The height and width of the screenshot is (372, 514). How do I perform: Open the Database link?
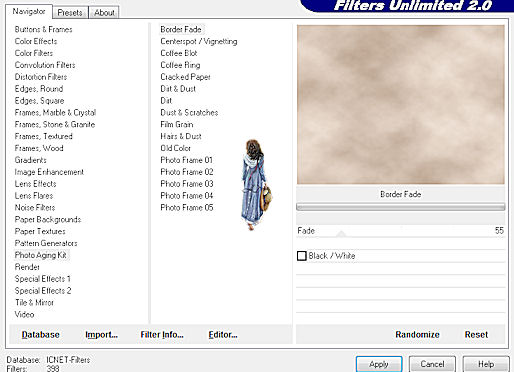pos(41,334)
